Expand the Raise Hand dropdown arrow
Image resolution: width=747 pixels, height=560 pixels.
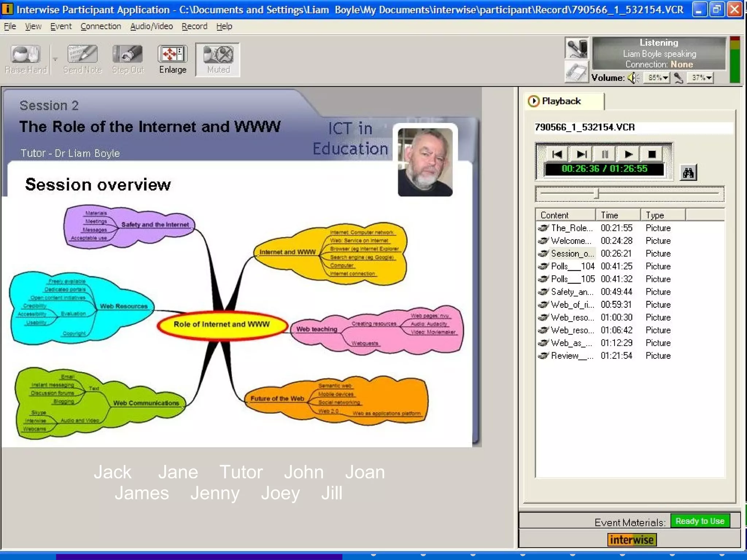[x=55, y=59]
